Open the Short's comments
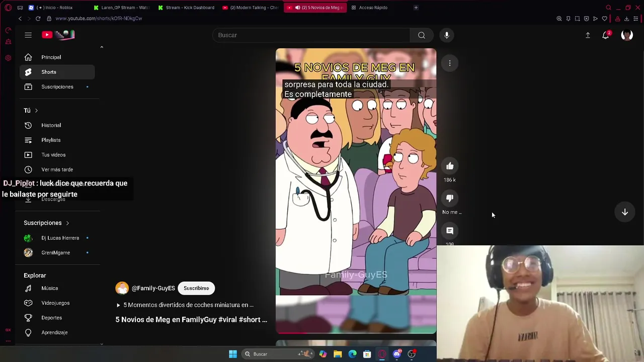Viewport: 644px width, 362px height. (x=450, y=231)
